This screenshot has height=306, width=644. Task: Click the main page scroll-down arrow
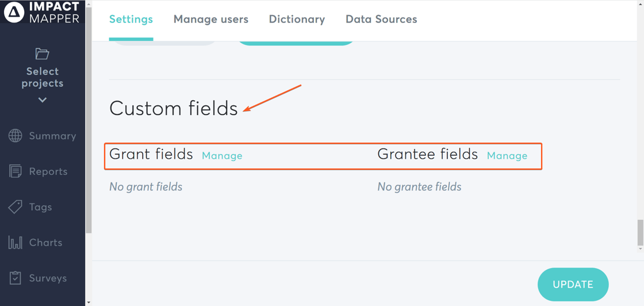click(640, 248)
